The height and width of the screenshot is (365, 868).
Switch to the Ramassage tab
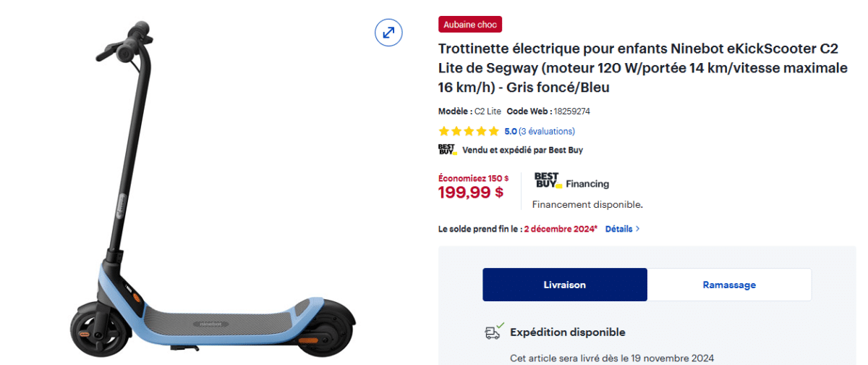tap(729, 285)
